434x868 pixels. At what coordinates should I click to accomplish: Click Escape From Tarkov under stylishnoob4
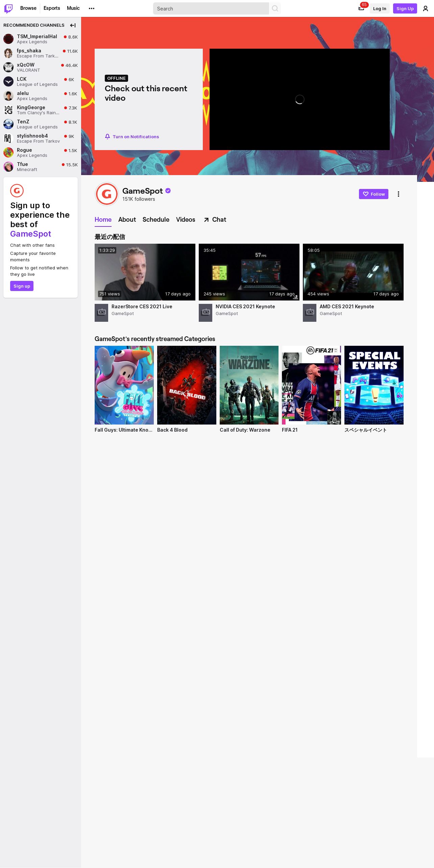pos(38,141)
